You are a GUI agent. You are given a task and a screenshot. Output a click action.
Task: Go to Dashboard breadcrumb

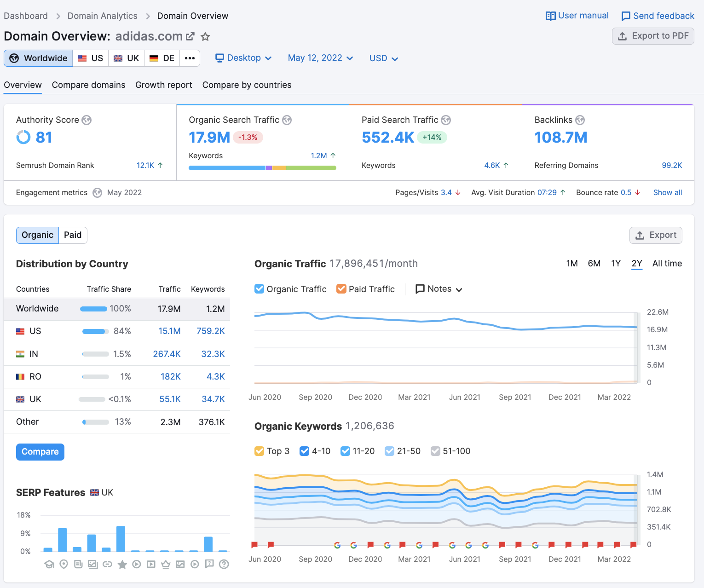(x=26, y=16)
